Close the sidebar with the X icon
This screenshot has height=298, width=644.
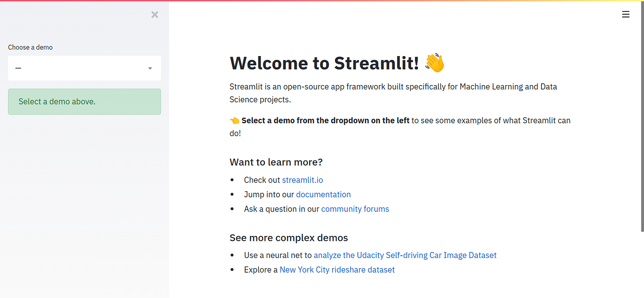[155, 14]
